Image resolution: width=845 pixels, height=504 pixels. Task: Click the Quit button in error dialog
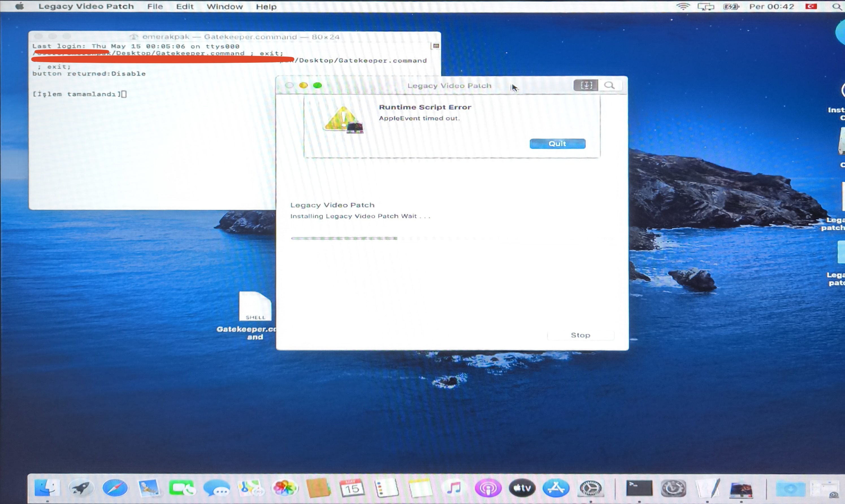click(557, 144)
